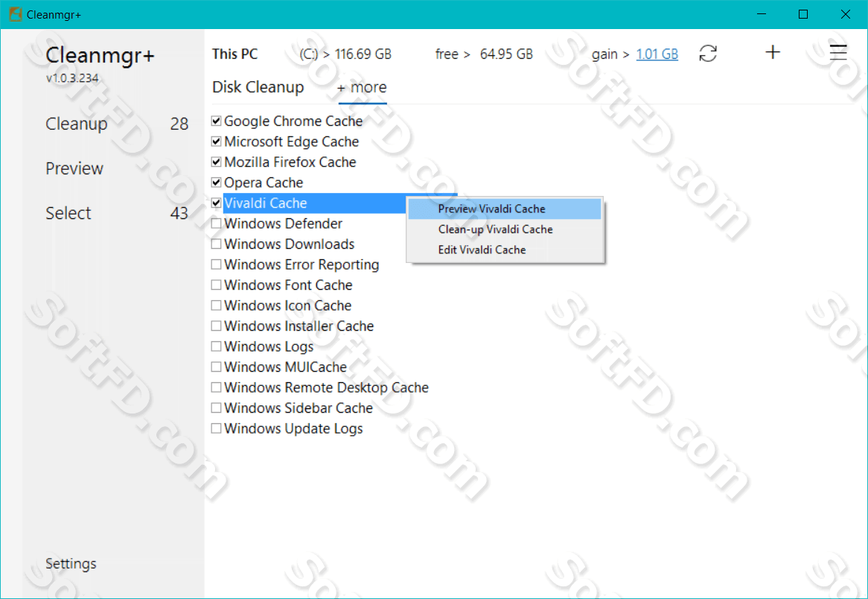
Task: Select the Windows Downloads list entry
Action: click(289, 244)
